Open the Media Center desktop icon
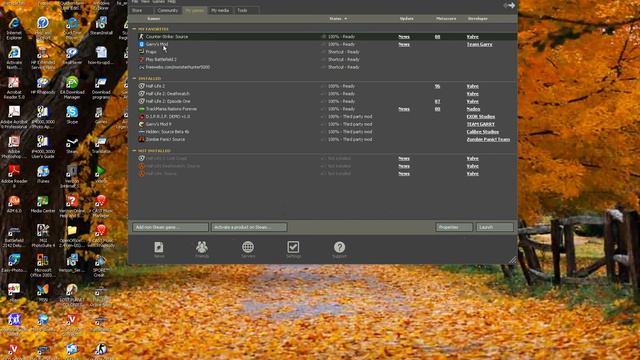This screenshot has height=360, width=640. [x=43, y=201]
